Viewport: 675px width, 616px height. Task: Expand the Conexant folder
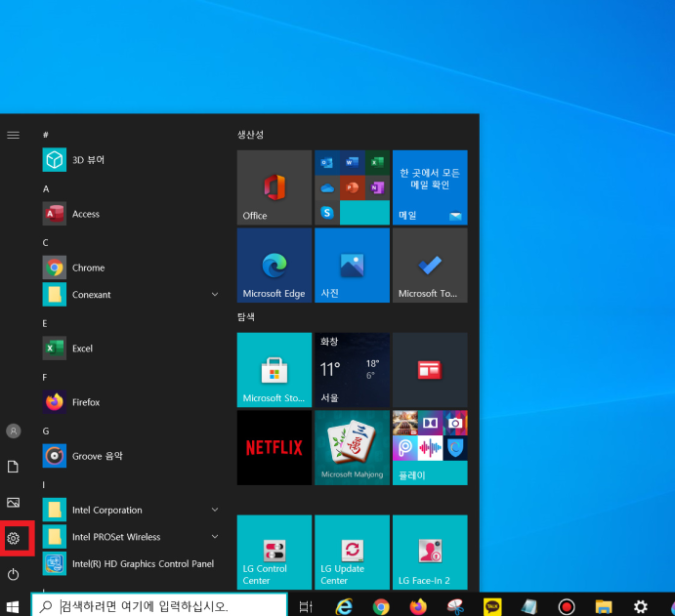coord(131,295)
